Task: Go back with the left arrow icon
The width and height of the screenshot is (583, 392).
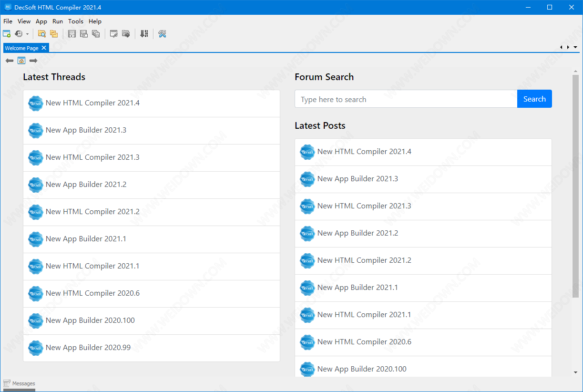Action: (x=10, y=61)
